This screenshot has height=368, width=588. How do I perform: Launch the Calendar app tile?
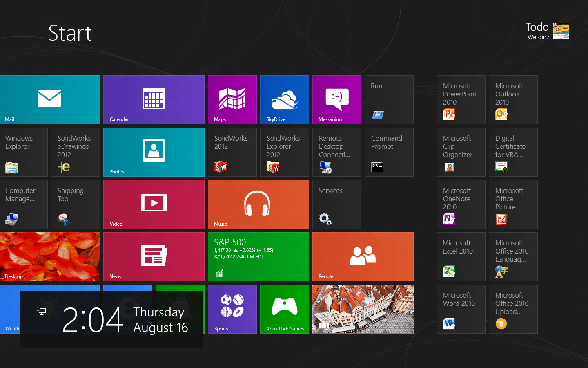(x=154, y=100)
